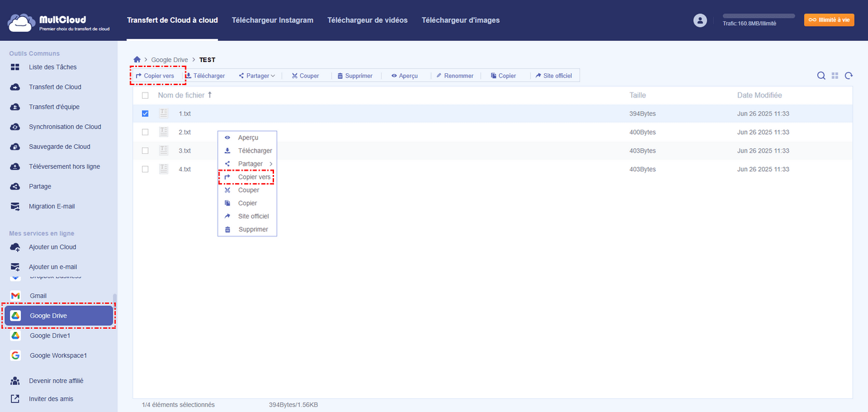868x412 pixels.
Task: Uncheck the 1.txt file checkbox
Action: pyautogui.click(x=145, y=114)
